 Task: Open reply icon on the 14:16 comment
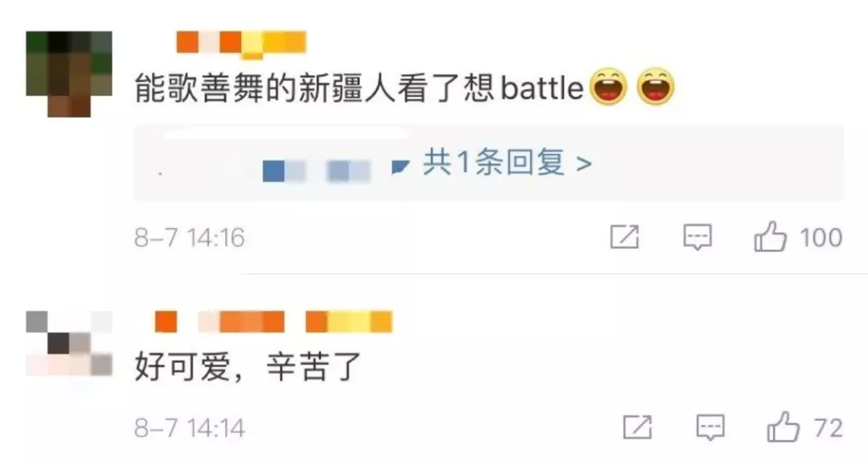(x=698, y=237)
